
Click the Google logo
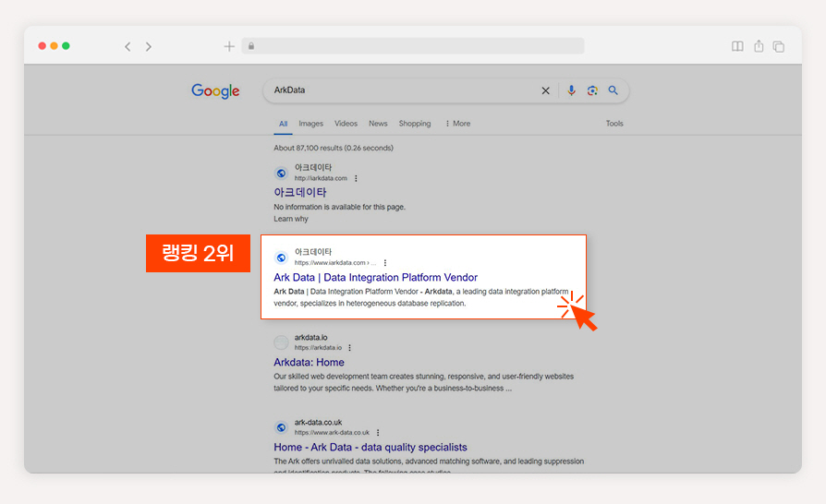pyautogui.click(x=215, y=91)
